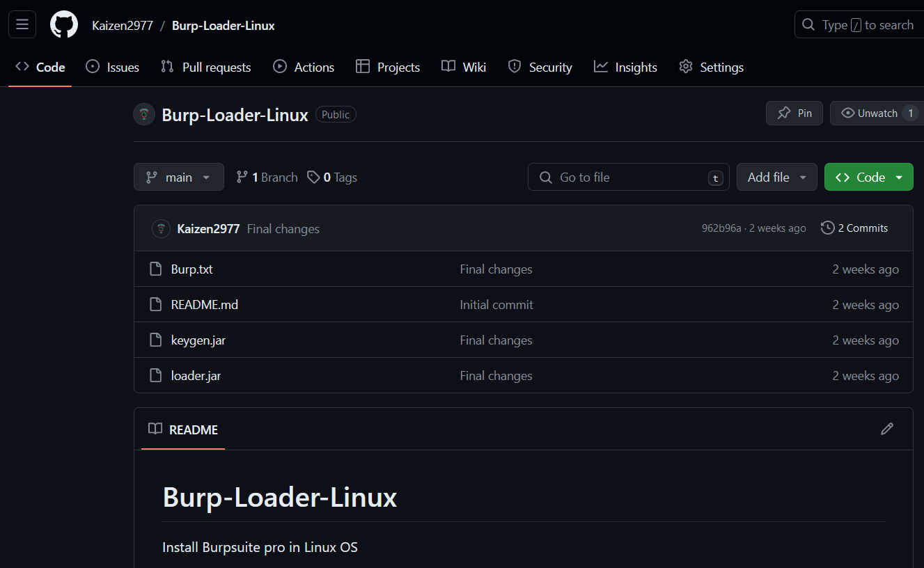Viewport: 924px width, 568px height.
Task: Open the hamburger navigation menu
Action: pyautogui.click(x=22, y=25)
